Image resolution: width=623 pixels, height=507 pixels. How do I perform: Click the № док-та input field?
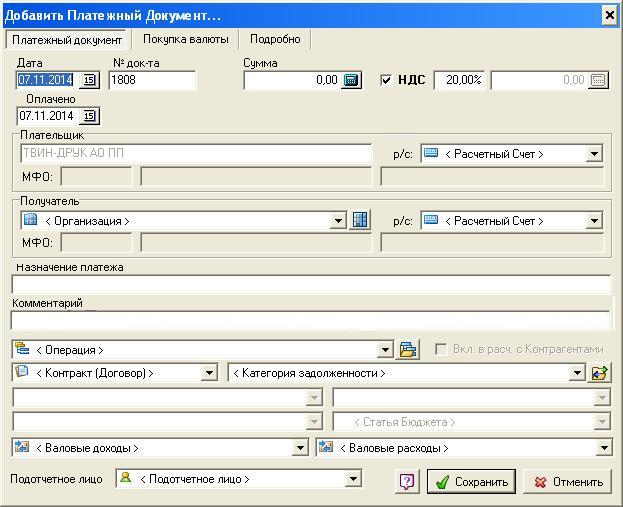152,80
